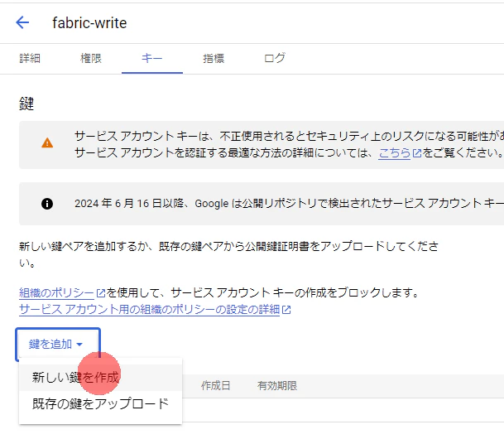Screen dimensions: 504x444
Task: Click the fabric-write page title
Action: click(x=89, y=23)
